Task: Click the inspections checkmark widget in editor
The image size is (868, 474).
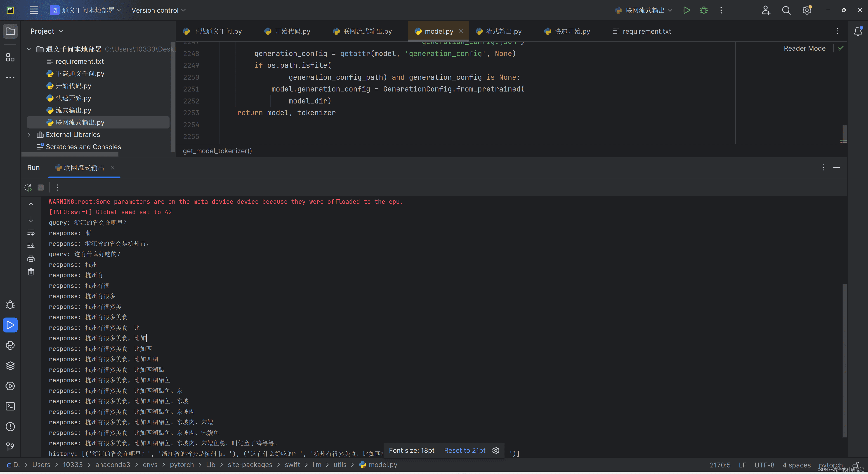Action: coord(841,48)
